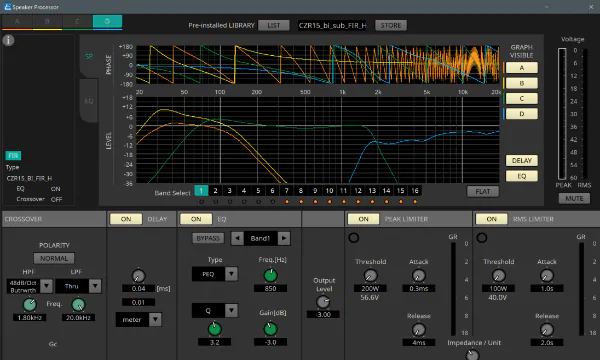
Task: Click the info icon at upper left
Action: [x=8, y=40]
